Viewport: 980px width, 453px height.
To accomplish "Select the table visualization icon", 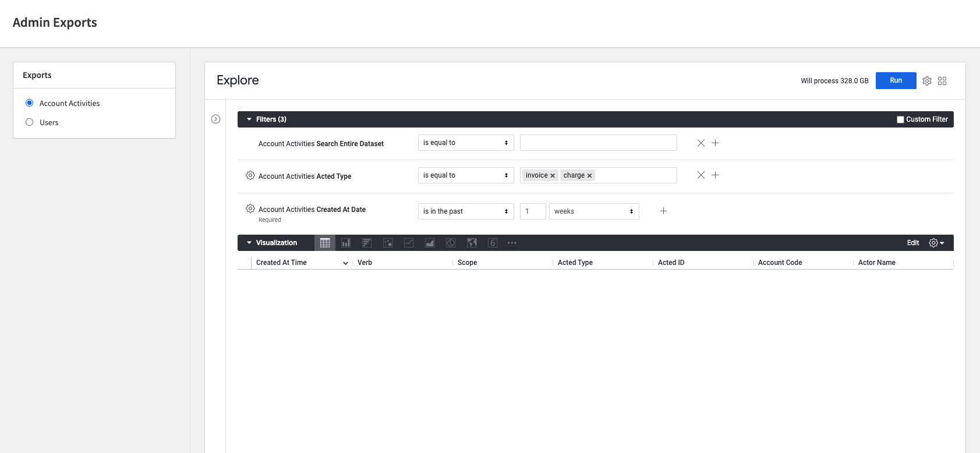I will click(x=325, y=243).
